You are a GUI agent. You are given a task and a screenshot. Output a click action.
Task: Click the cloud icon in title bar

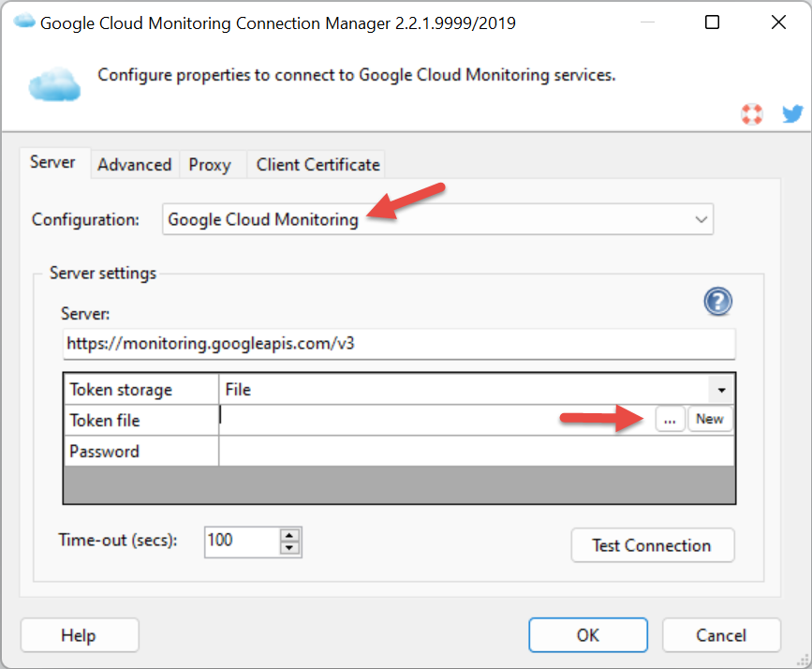pyautogui.click(x=23, y=22)
